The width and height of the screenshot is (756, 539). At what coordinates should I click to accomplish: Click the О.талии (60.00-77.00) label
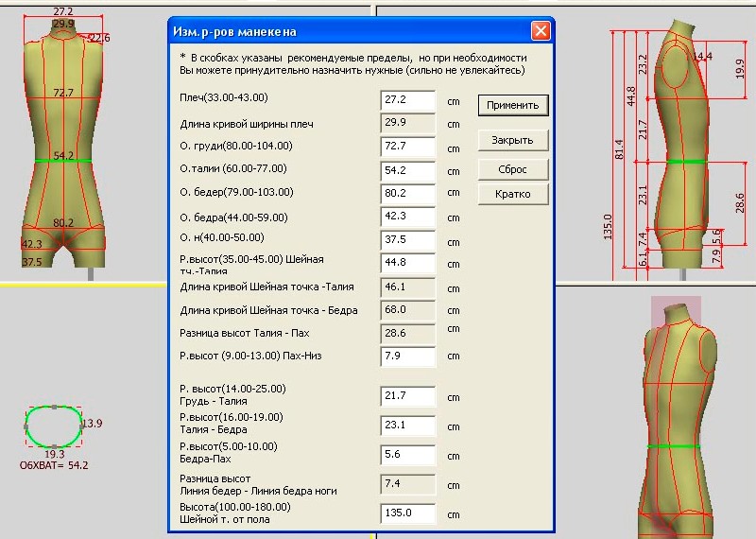point(232,168)
